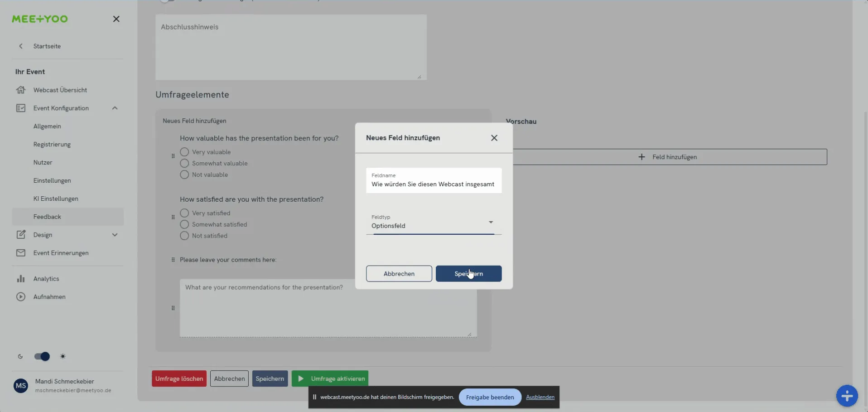Click the Feldname input field
The height and width of the screenshot is (412, 868).
click(x=433, y=184)
